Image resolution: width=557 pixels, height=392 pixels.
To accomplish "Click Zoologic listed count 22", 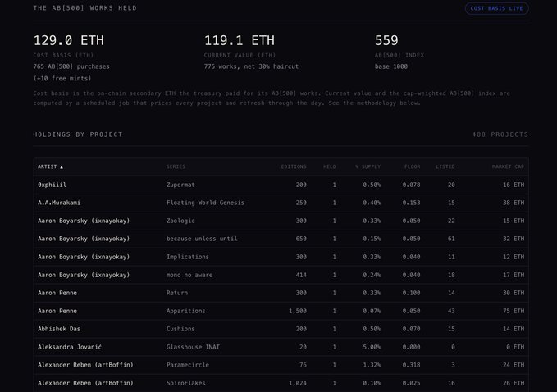I will 451,221.
